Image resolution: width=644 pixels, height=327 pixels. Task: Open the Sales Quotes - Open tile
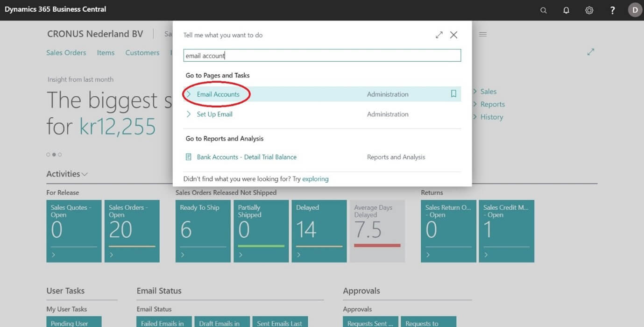click(74, 231)
